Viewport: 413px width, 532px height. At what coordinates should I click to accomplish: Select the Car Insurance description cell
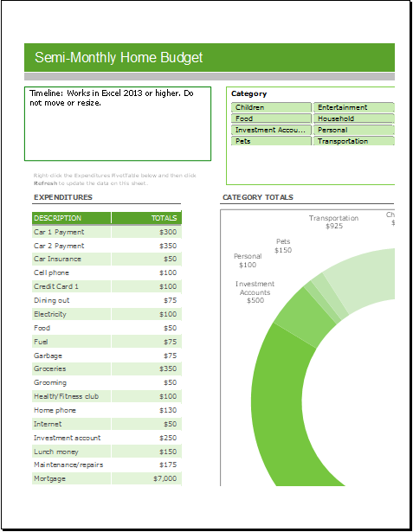(x=71, y=260)
